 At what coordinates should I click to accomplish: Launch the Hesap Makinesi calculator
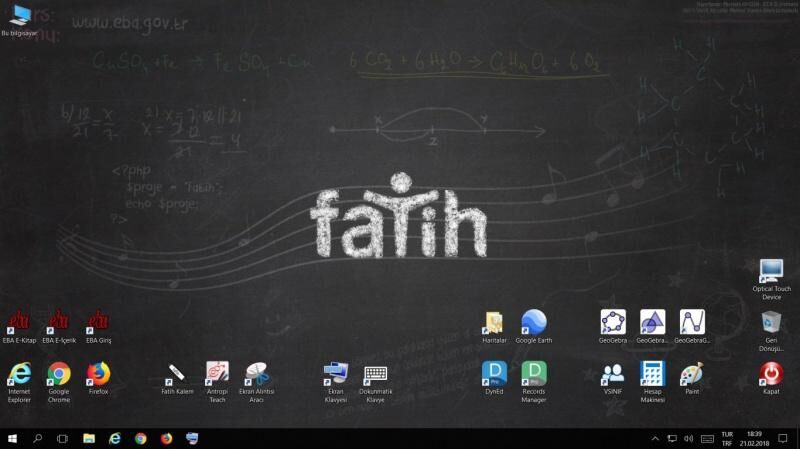pos(652,382)
